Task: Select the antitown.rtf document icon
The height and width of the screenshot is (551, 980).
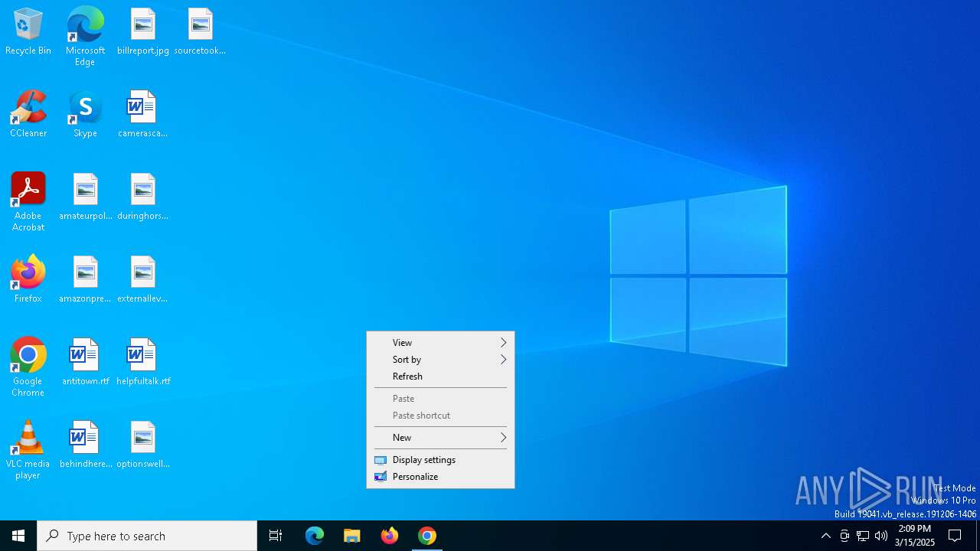Action: pyautogui.click(x=85, y=363)
